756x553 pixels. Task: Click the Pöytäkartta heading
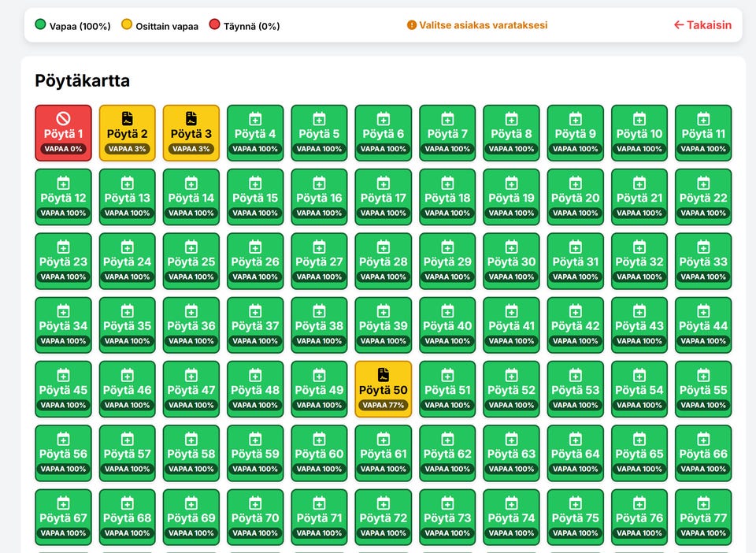(83, 80)
